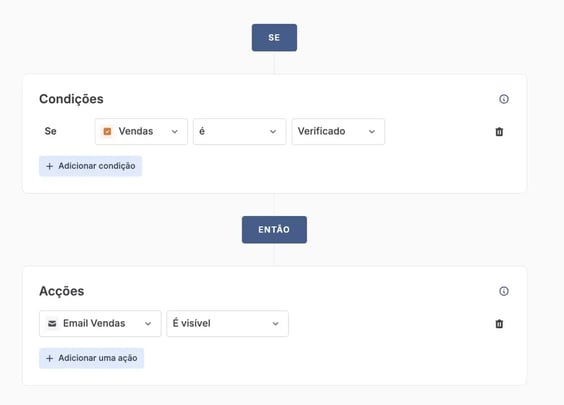564x405 pixels.
Task: Click the Adicionar uma ação button
Action: pos(91,358)
